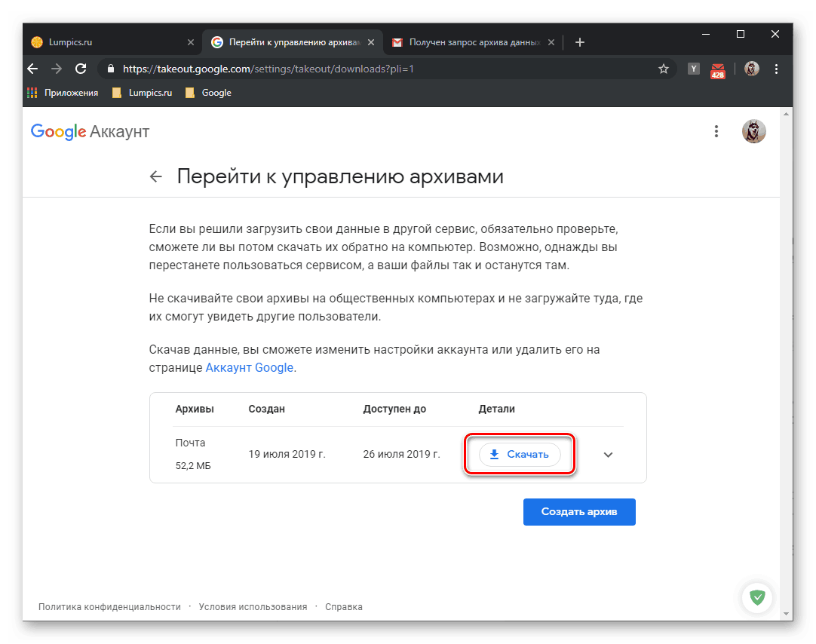Click the 52,2 МБ size text
This screenshot has height=644, width=816.
(193, 465)
